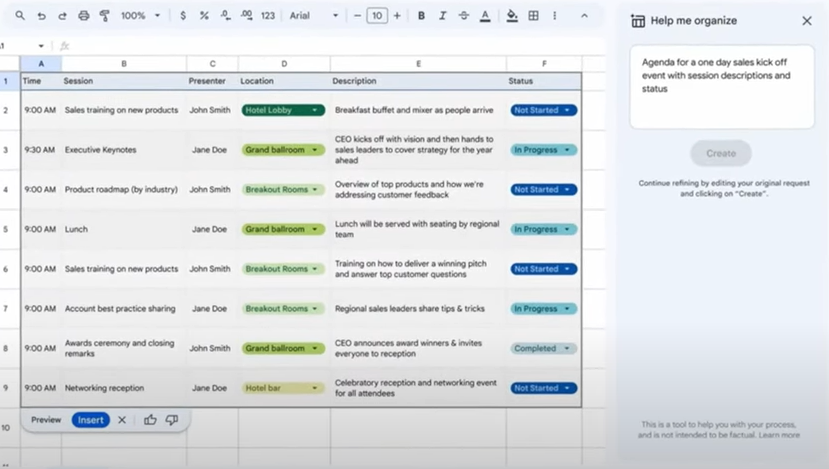Open the Fill color picker

point(512,16)
